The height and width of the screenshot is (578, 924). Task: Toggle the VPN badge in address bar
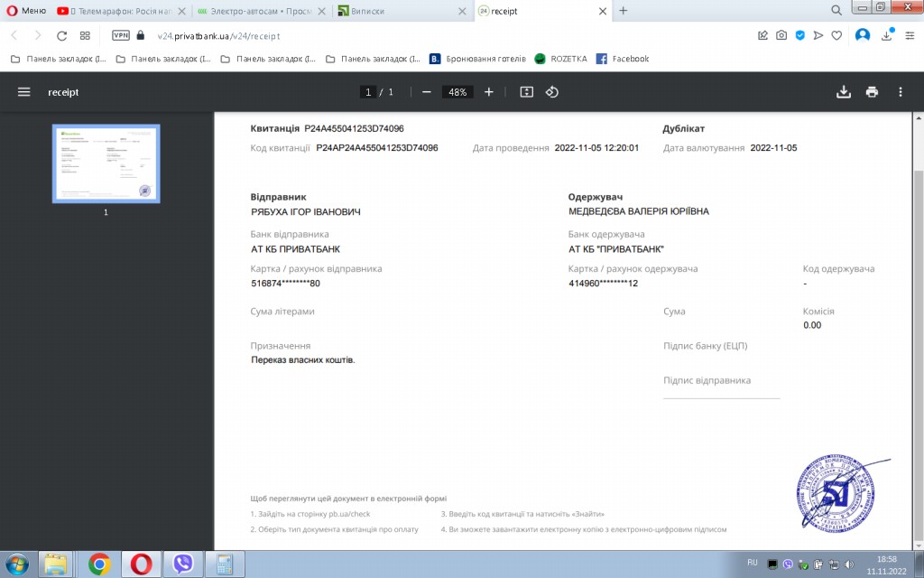point(121,36)
